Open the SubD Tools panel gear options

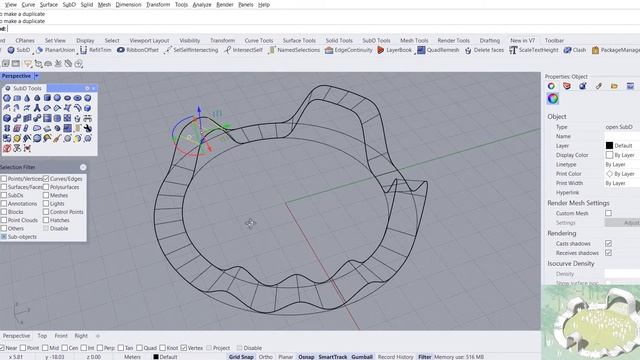coord(87,88)
